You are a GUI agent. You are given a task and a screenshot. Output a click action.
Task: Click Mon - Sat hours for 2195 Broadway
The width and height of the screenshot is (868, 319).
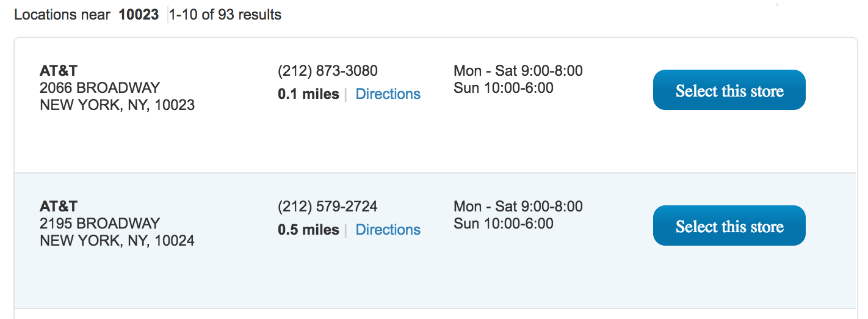[x=518, y=207]
